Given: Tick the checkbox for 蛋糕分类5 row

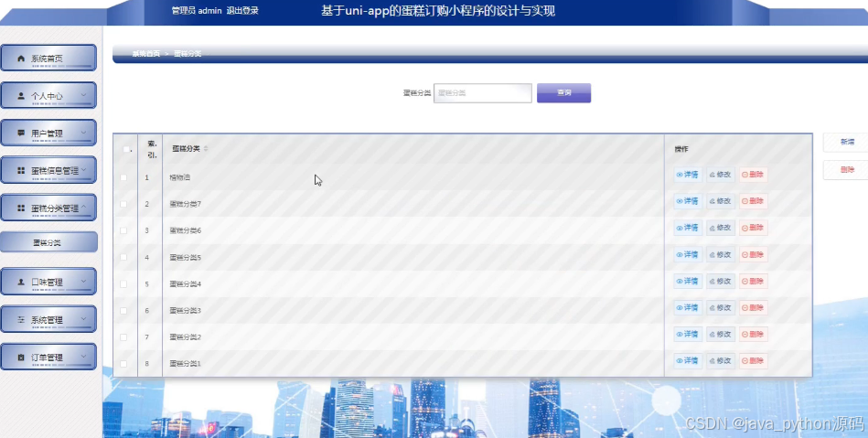Looking at the screenshot, I should click(123, 258).
